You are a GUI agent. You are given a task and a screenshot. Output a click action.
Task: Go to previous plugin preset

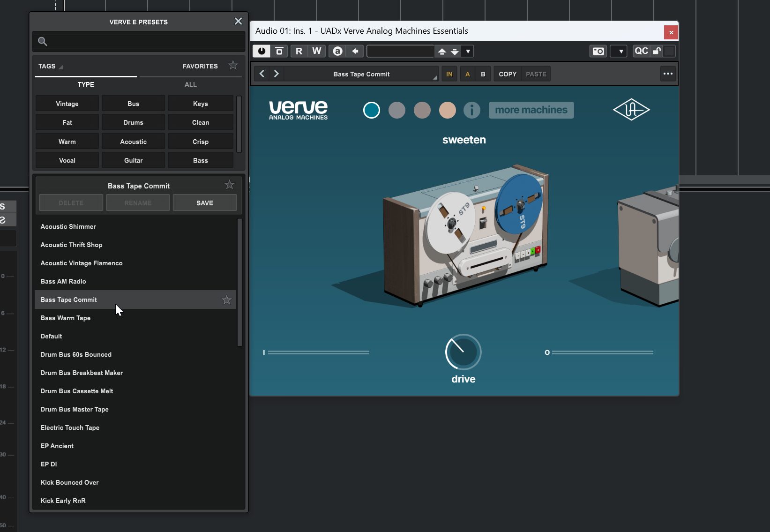(262, 74)
